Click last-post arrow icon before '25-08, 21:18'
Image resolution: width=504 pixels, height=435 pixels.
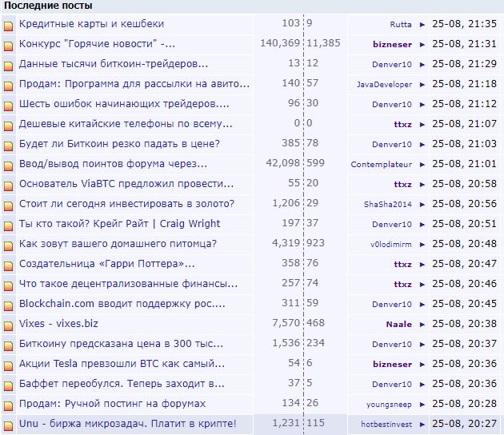coord(422,85)
